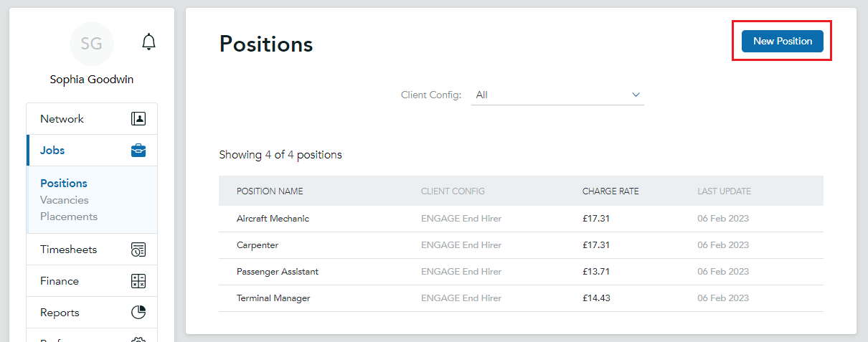Open the notifications bell icon
868x342 pixels.
click(148, 42)
